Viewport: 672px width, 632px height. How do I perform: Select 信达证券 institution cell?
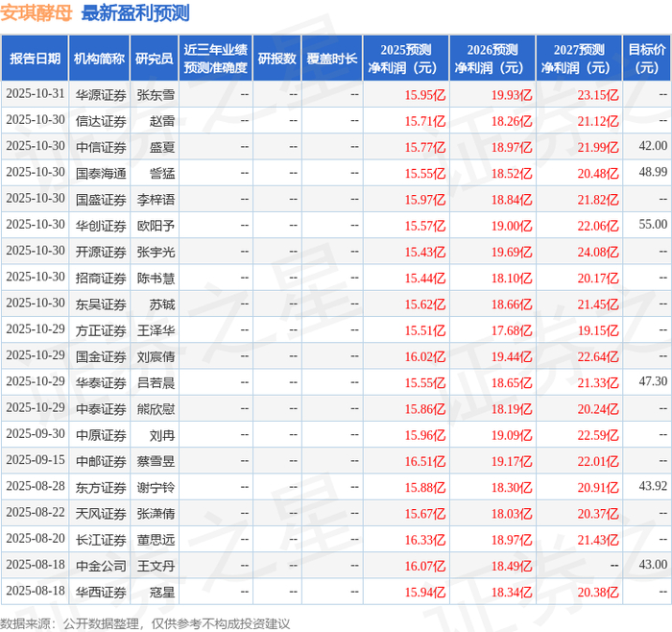point(101,121)
